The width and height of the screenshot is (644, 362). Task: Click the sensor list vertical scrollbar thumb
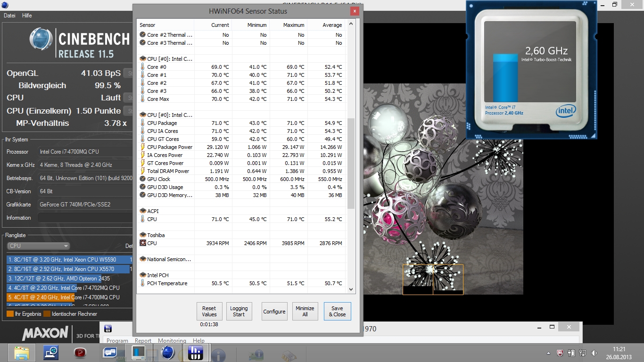click(x=351, y=163)
